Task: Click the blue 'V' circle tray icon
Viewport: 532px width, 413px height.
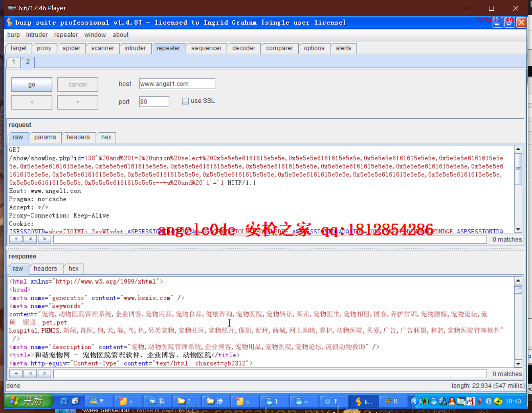Action: (x=489, y=401)
